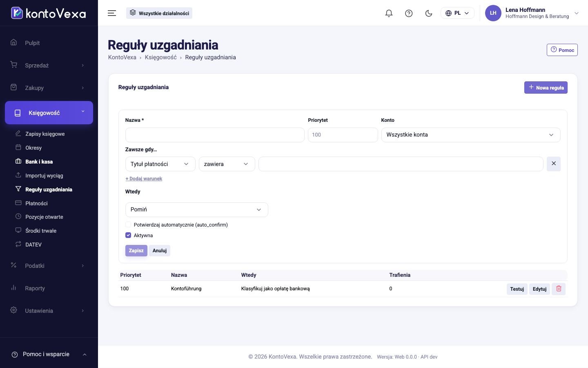
Task: Open the Tytuł płatności field dropdown
Action: (x=160, y=164)
